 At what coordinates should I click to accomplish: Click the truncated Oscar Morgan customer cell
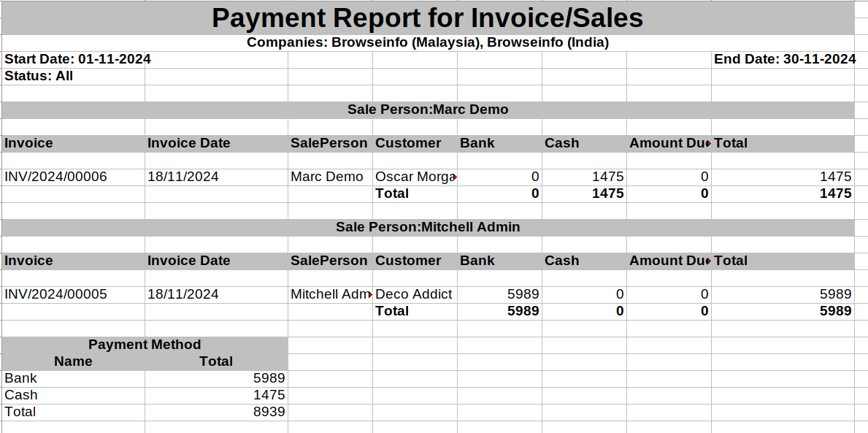pyautogui.click(x=415, y=177)
